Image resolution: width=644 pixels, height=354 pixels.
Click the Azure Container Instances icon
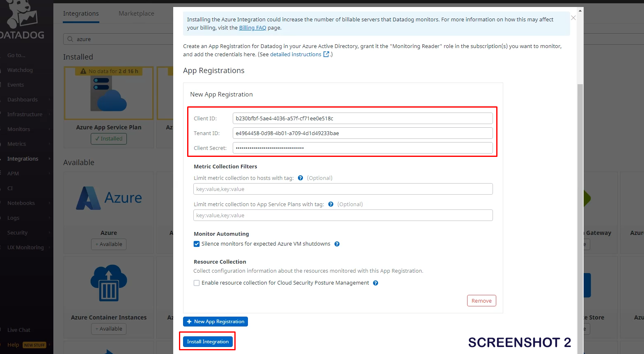tap(109, 283)
